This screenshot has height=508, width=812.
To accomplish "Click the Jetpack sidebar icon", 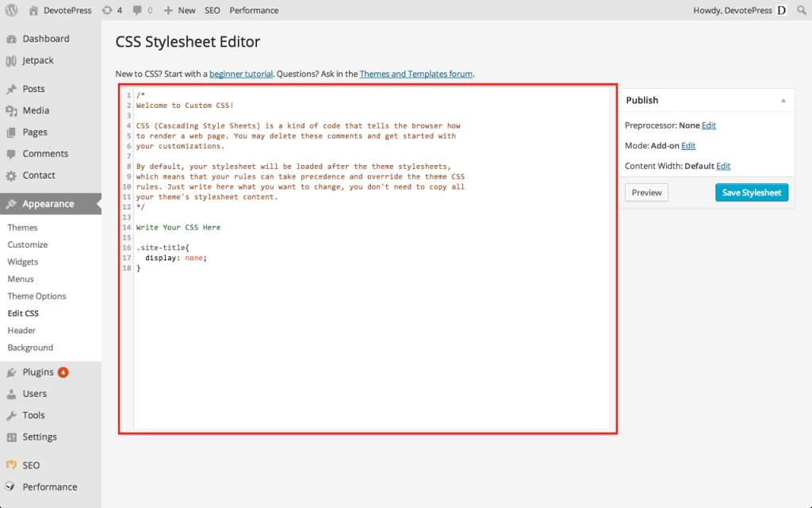I will coord(11,60).
